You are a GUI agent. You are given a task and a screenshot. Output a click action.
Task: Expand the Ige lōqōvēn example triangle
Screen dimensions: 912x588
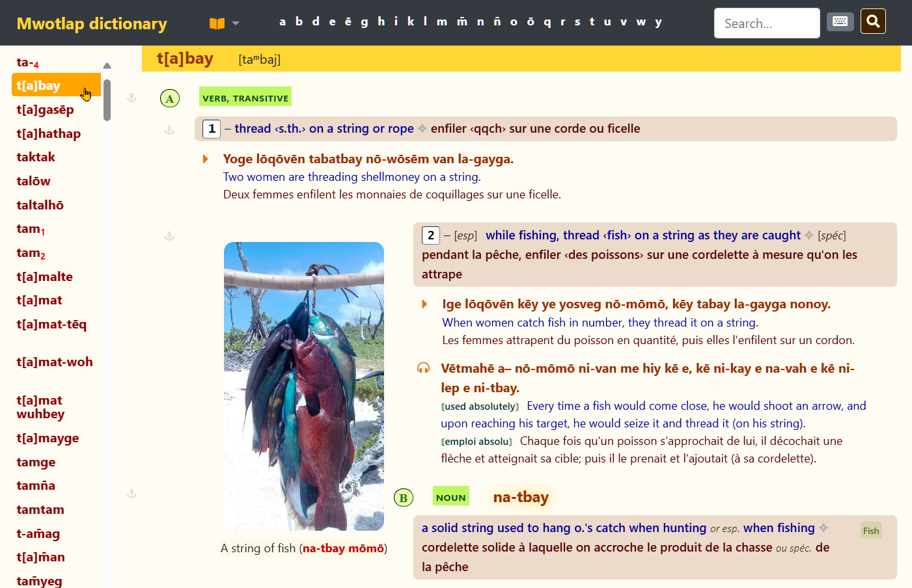coord(424,304)
